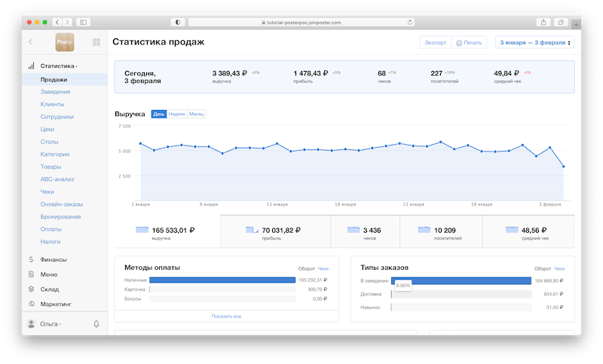Click the Финансы dollar icon
This screenshot has height=364, width=603.
click(31, 260)
